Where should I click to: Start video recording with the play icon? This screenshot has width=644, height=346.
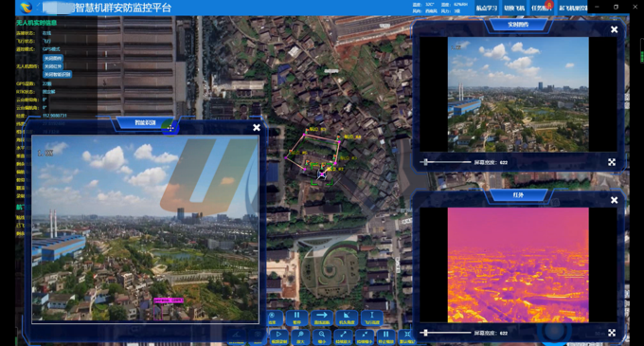point(278,337)
